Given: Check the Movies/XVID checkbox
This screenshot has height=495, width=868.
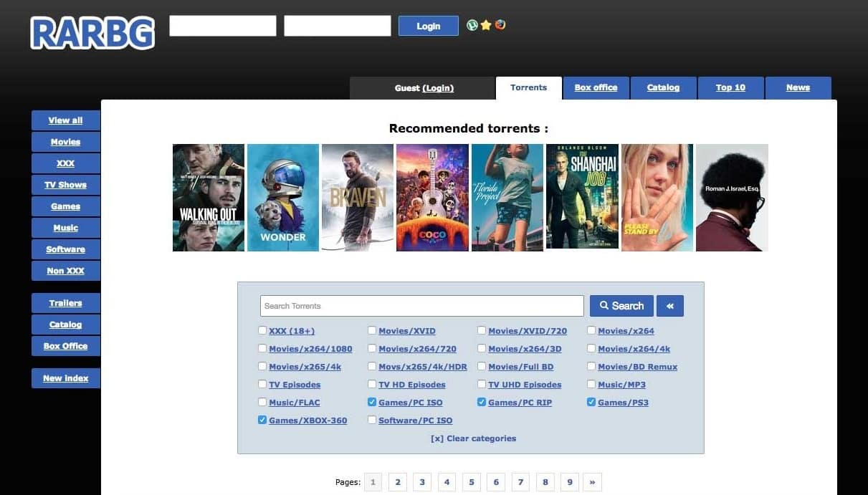Looking at the screenshot, I should 372,331.
